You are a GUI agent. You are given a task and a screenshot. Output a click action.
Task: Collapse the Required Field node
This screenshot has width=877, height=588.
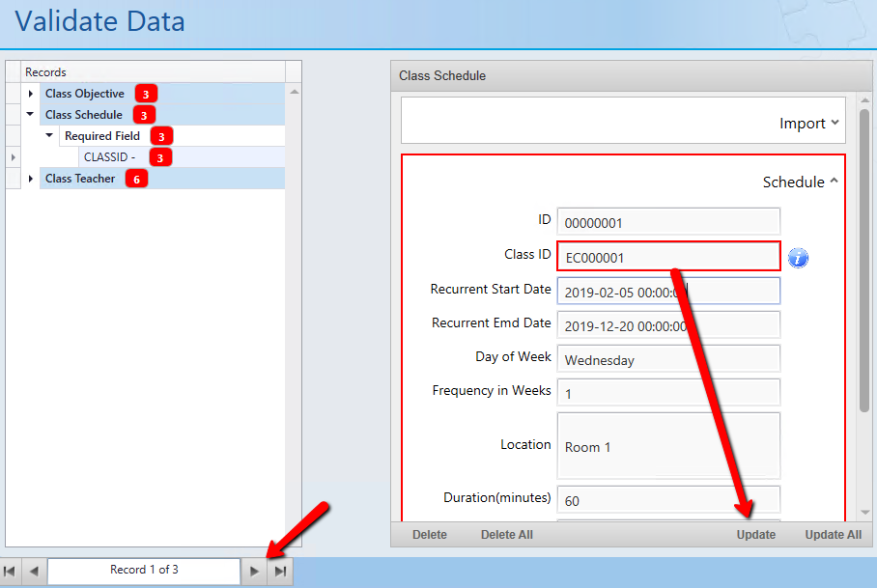coord(49,135)
